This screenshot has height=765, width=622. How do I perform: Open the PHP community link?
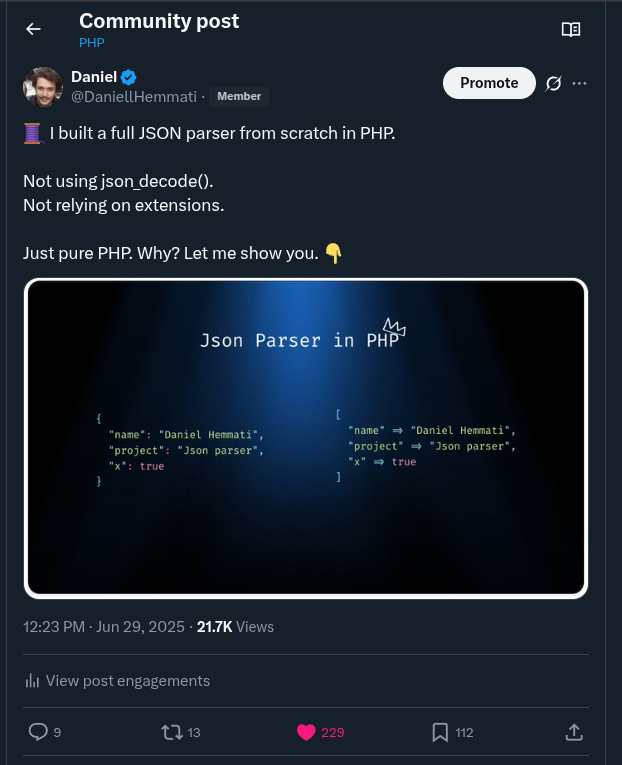click(92, 43)
